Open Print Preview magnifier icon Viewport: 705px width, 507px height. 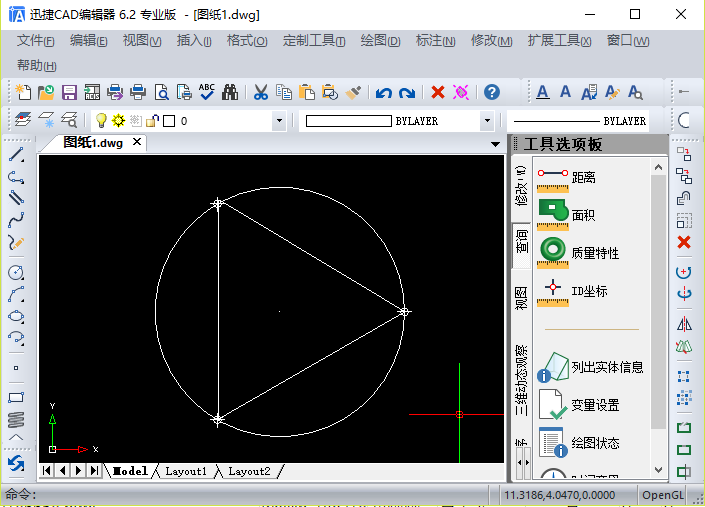[x=161, y=92]
